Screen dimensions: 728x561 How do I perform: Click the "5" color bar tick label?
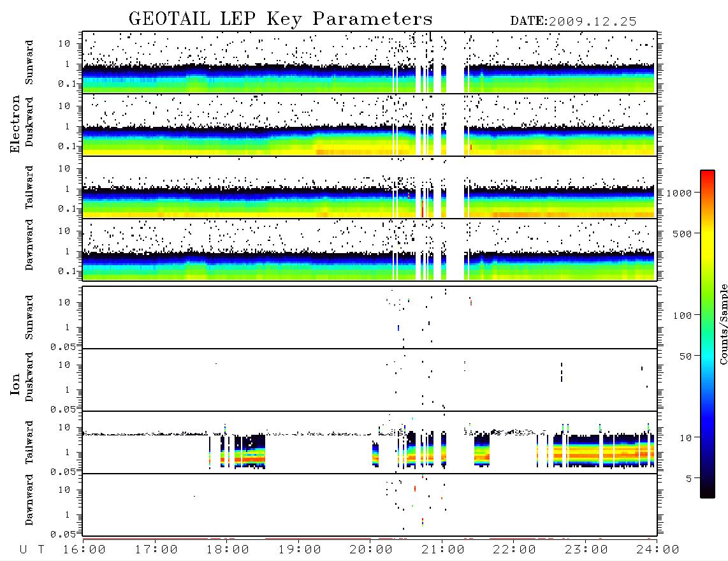point(688,479)
